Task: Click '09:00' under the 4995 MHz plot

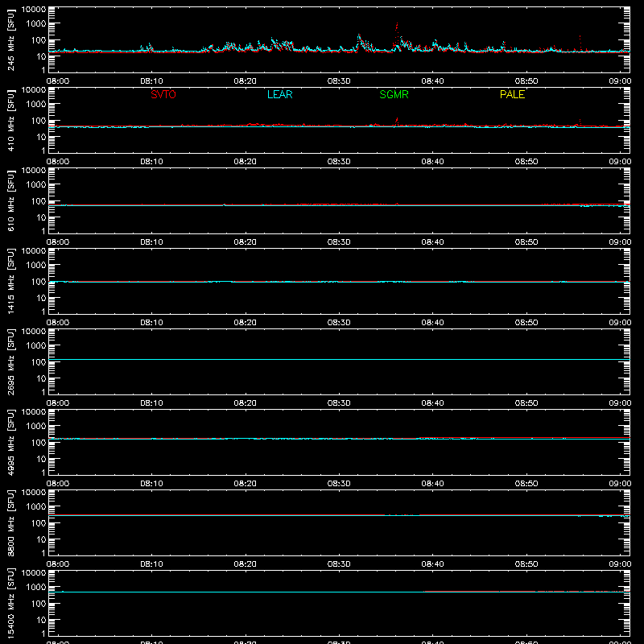Action: [620, 484]
